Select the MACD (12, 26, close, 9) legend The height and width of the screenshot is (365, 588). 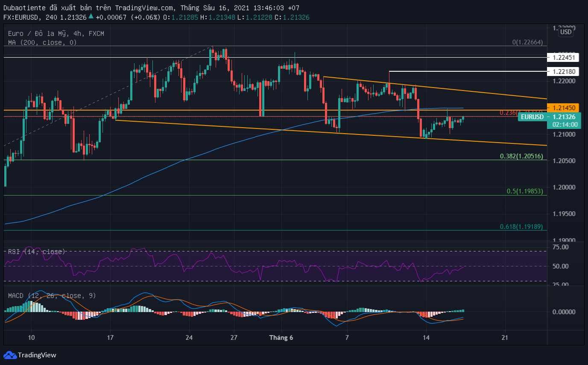point(52,295)
